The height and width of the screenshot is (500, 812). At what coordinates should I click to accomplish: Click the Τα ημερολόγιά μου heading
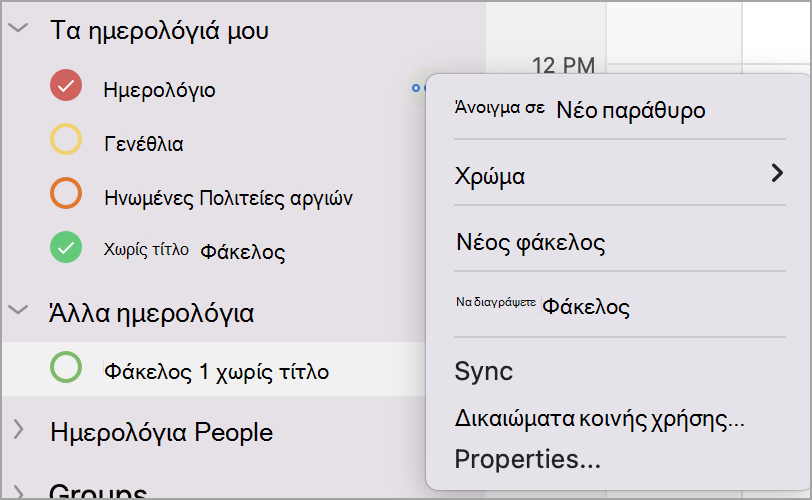pyautogui.click(x=159, y=30)
